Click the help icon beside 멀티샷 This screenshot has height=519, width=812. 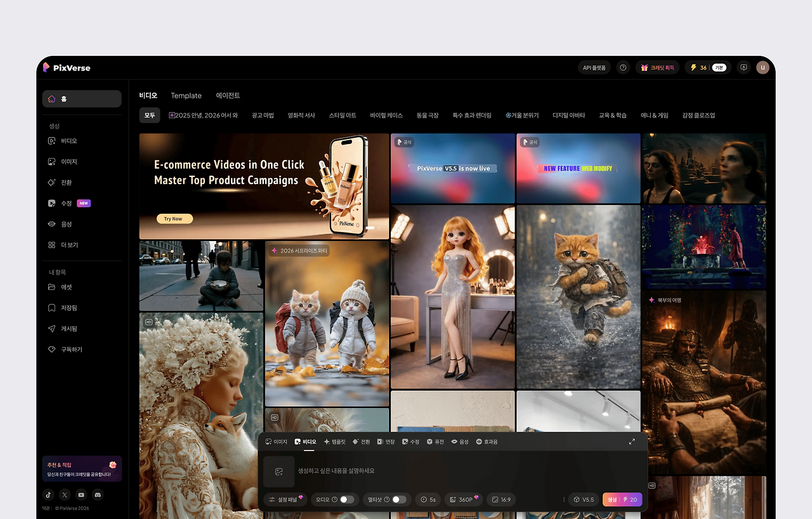pos(386,500)
